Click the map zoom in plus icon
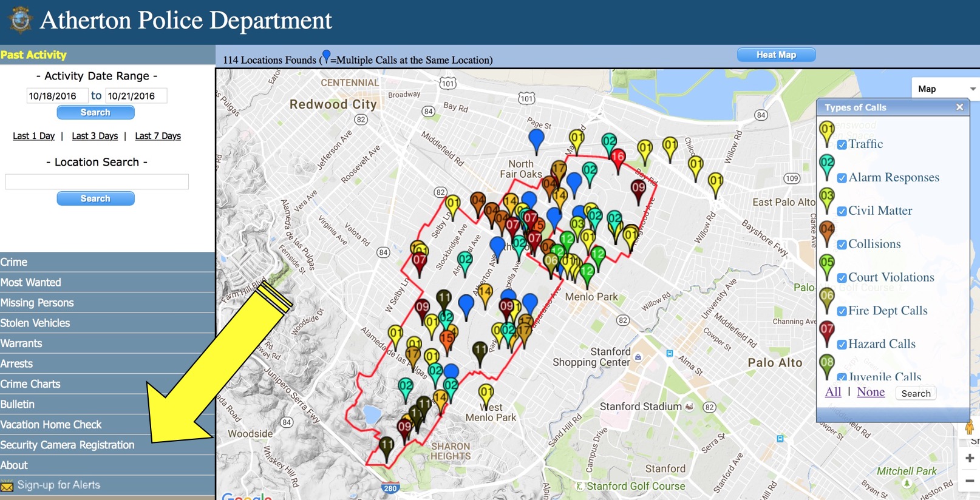Image resolution: width=980 pixels, height=500 pixels. click(970, 458)
